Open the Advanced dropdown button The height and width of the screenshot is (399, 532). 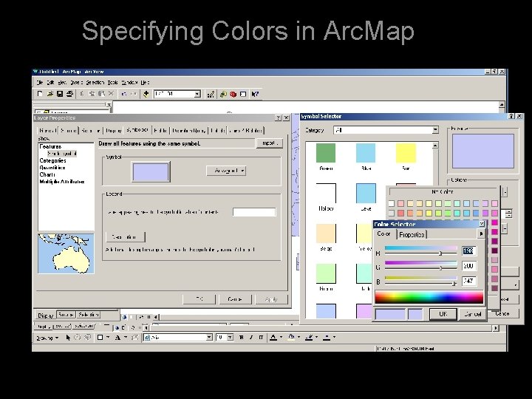tap(226, 171)
